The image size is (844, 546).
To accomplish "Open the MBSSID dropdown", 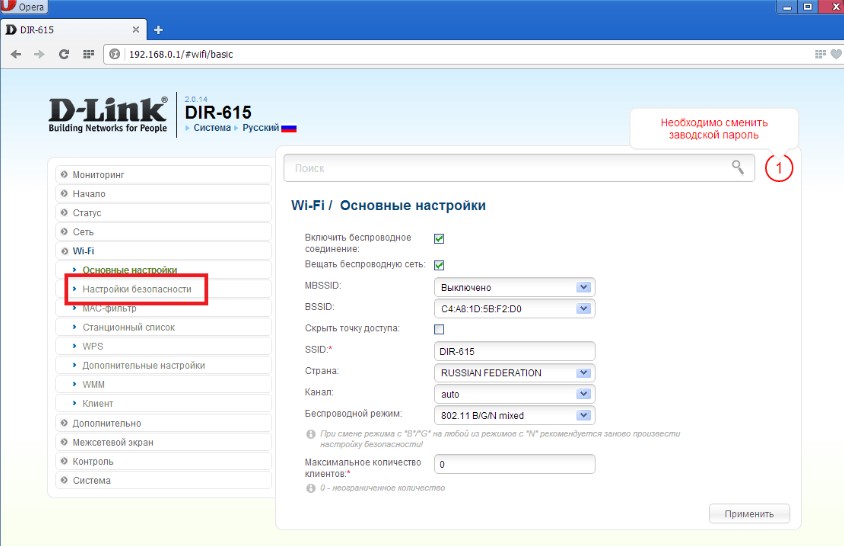I will coord(514,287).
